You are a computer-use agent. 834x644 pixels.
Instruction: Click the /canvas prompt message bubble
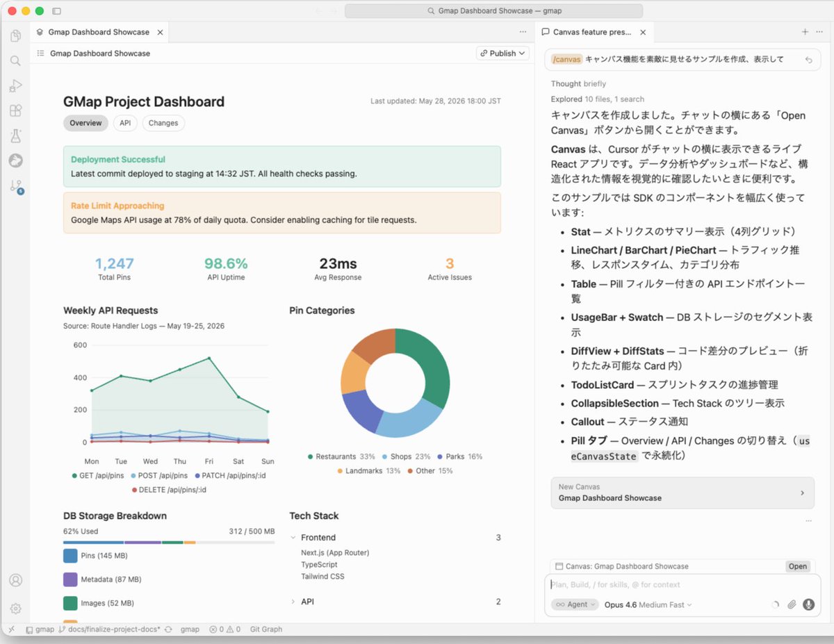[682, 60]
